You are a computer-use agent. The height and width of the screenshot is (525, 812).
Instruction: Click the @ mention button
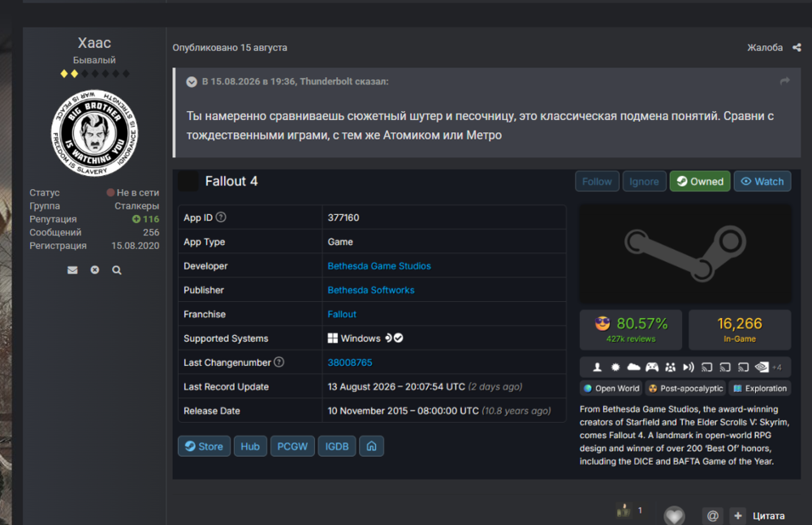(713, 516)
